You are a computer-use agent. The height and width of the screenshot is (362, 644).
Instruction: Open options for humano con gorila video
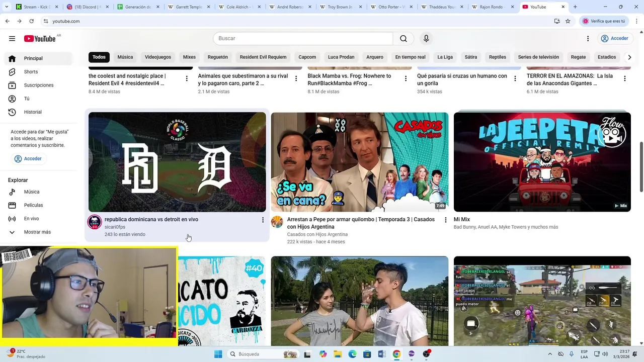pyautogui.click(x=515, y=78)
